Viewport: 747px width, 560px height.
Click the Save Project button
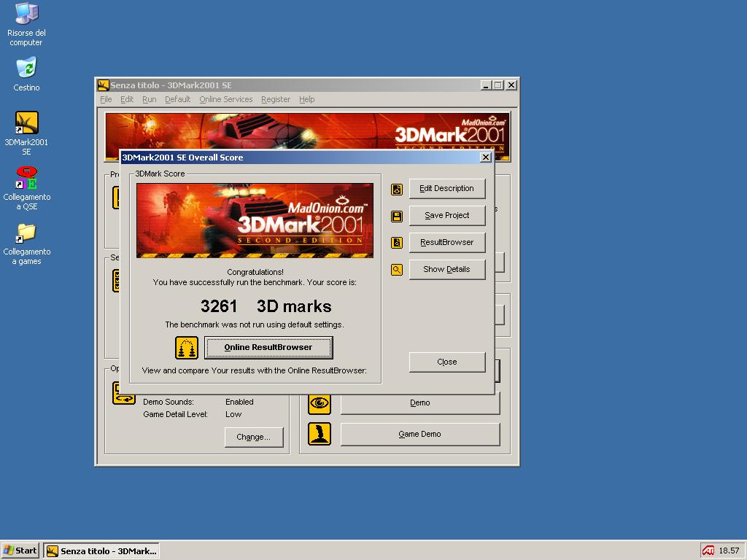click(447, 215)
